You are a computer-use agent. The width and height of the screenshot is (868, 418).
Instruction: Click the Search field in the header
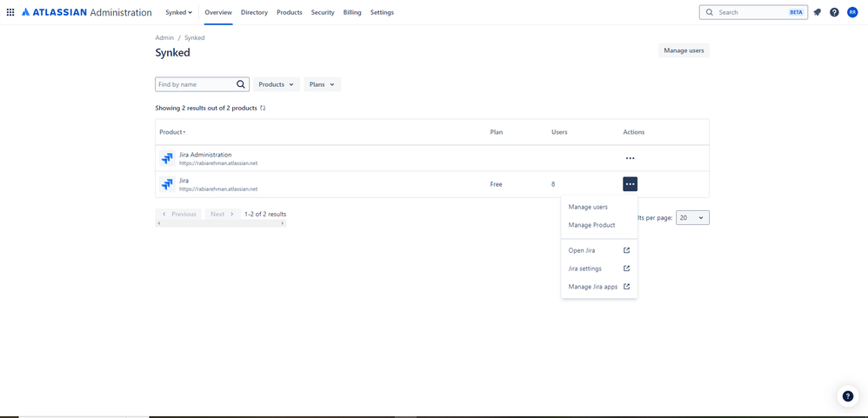click(753, 12)
